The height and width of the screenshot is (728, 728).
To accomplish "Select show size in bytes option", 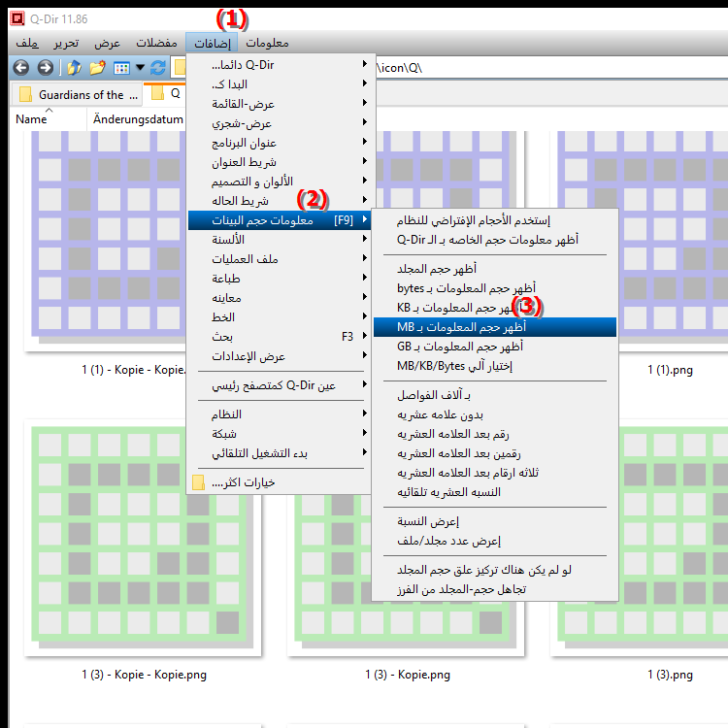I will click(495, 288).
